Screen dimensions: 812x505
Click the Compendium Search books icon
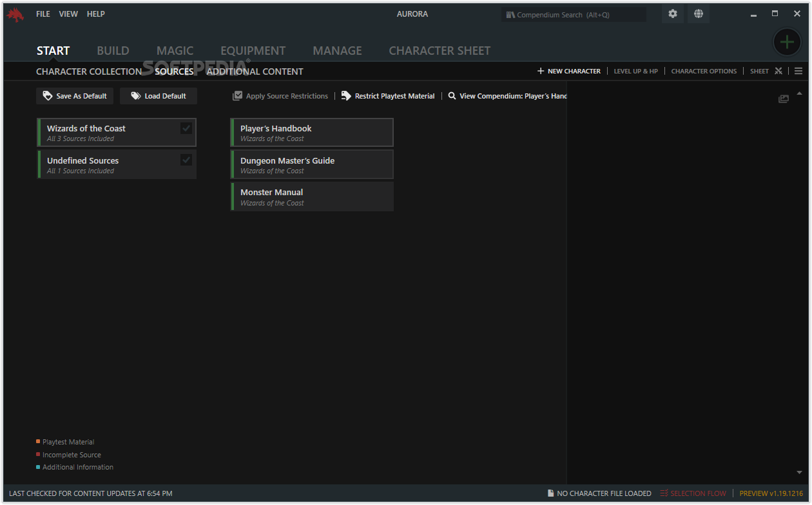click(510, 15)
